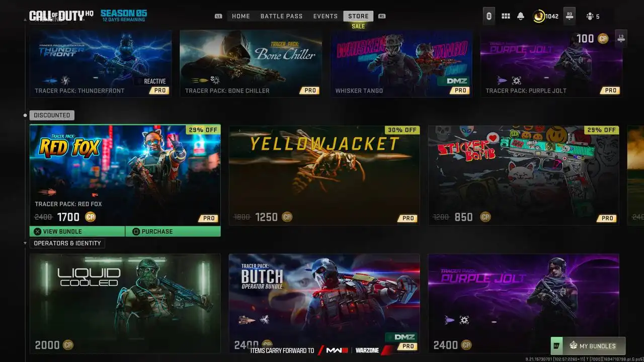Click the COD Points coin balance icon
644x362 pixels.
coord(539,16)
